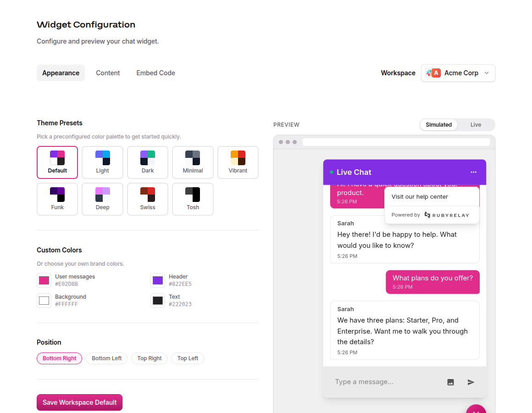Set position to Top Right
The width and height of the screenshot is (532, 413).
click(150, 358)
